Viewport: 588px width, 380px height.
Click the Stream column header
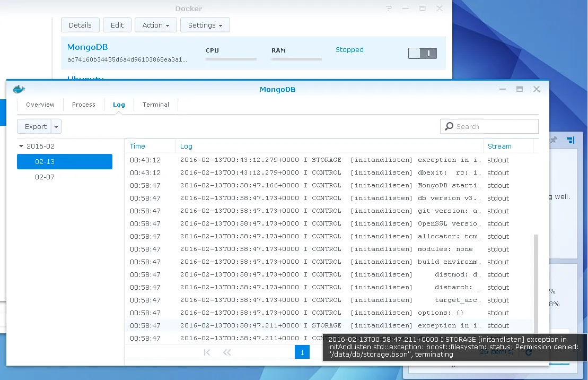tap(508, 146)
